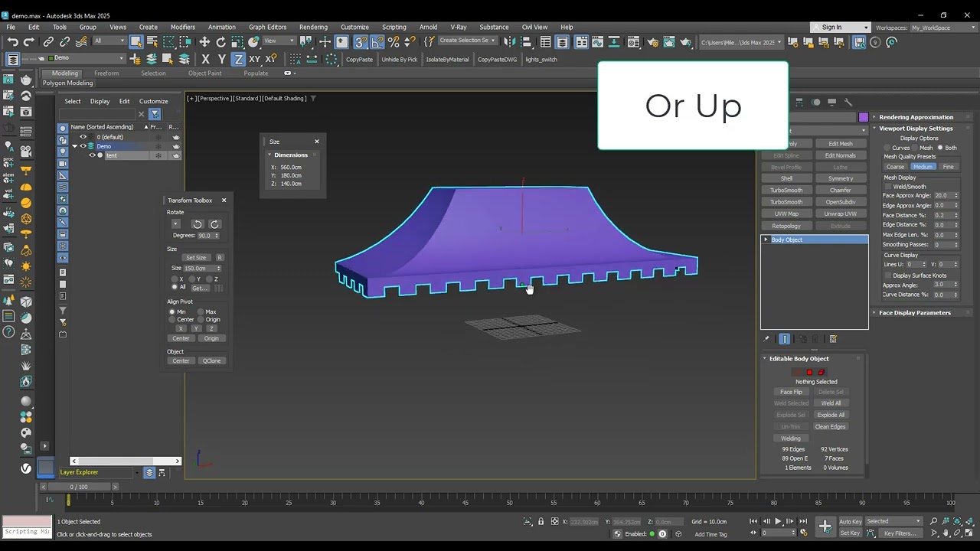Viewport: 980px width, 551px height.
Task: Click rotate clockwise icon in Transform Toolbox
Action: tap(214, 224)
